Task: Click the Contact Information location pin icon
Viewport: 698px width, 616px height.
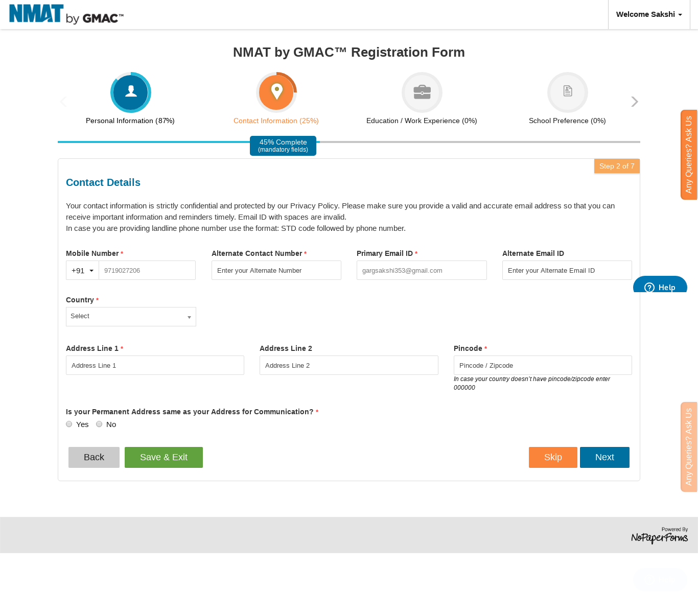Action: (x=276, y=91)
